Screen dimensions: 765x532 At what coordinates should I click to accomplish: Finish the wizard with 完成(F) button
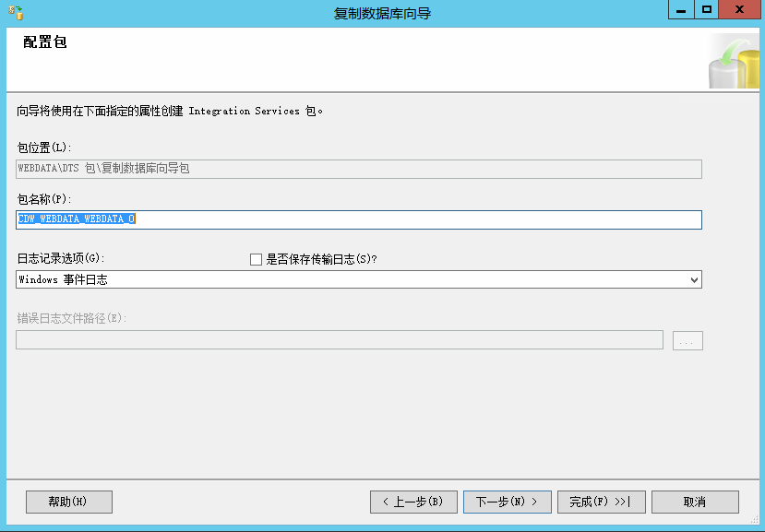600,502
